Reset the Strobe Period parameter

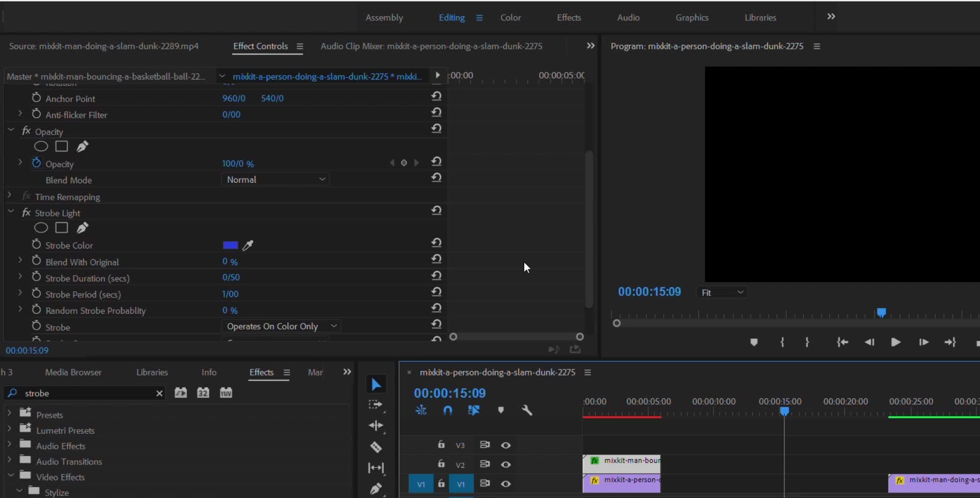coord(436,292)
